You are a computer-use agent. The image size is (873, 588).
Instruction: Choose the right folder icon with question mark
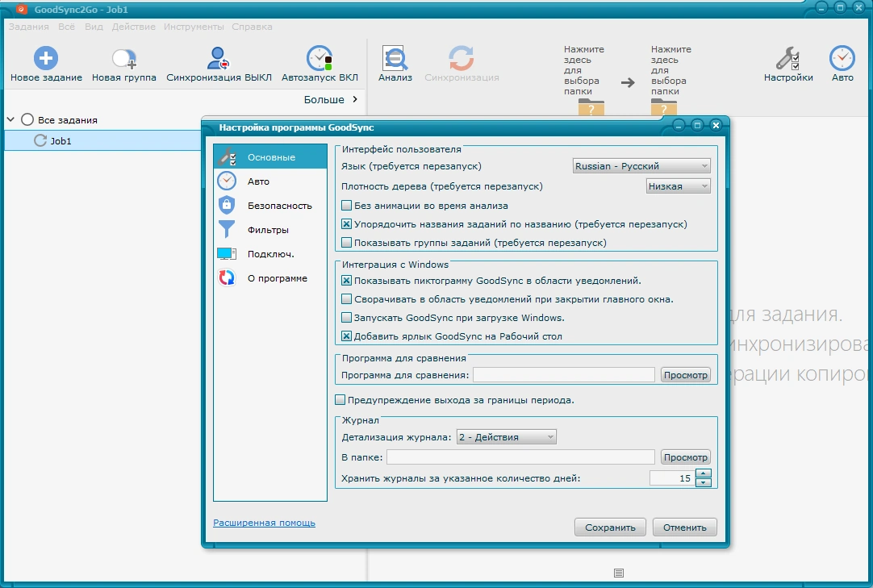664,107
